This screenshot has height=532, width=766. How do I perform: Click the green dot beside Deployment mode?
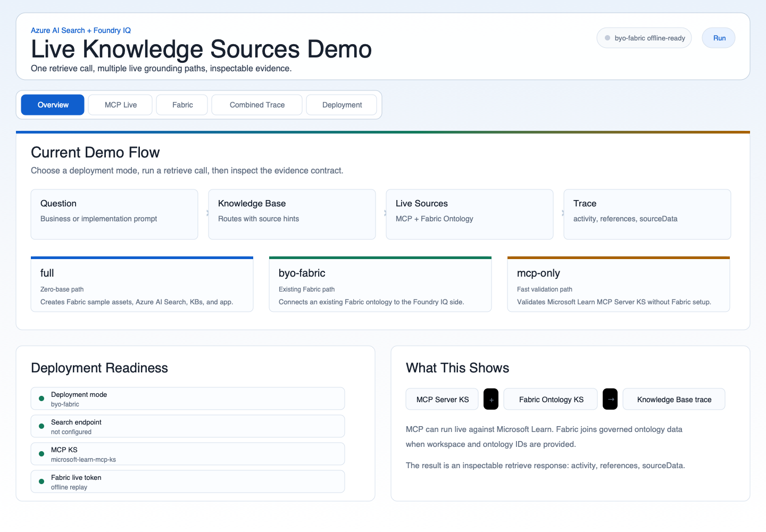pyautogui.click(x=41, y=398)
